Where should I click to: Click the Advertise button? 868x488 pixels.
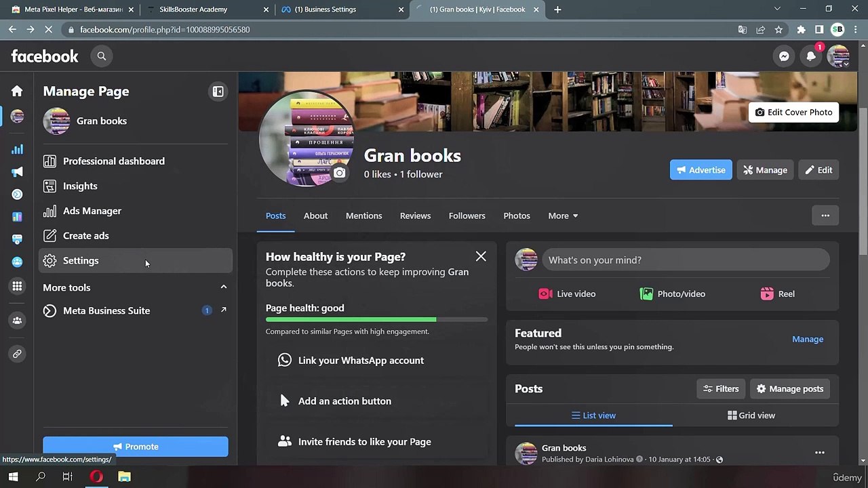pyautogui.click(x=701, y=170)
